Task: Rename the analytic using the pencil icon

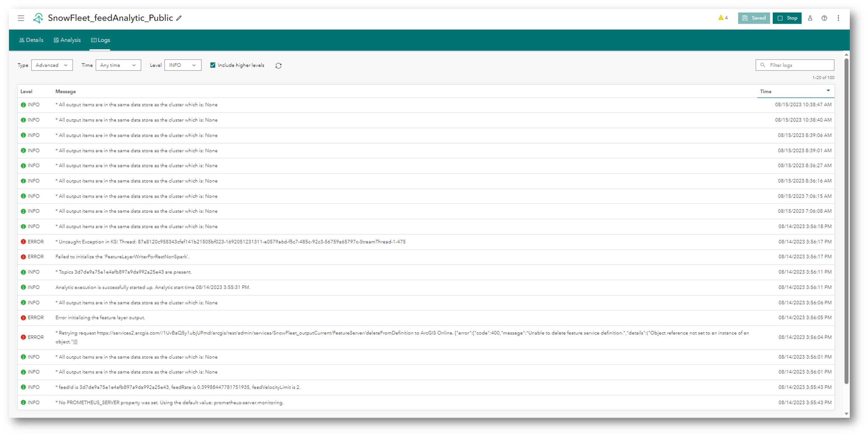Action: click(x=179, y=18)
